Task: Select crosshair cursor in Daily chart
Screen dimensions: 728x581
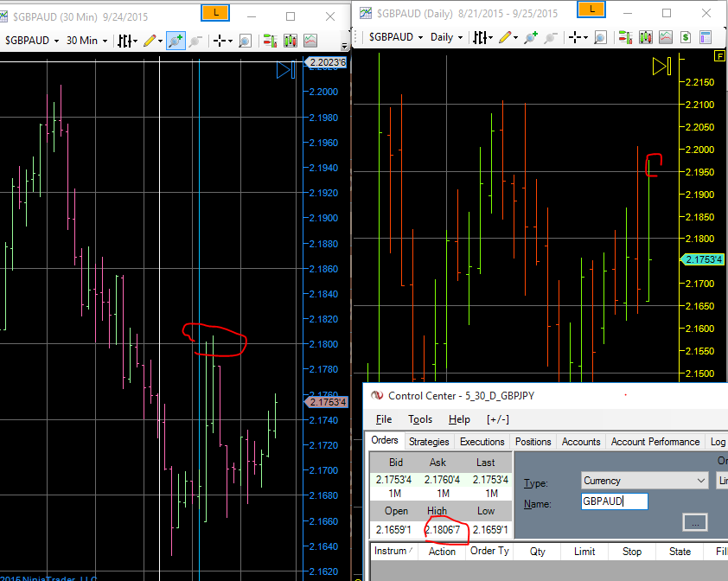Action: point(578,37)
